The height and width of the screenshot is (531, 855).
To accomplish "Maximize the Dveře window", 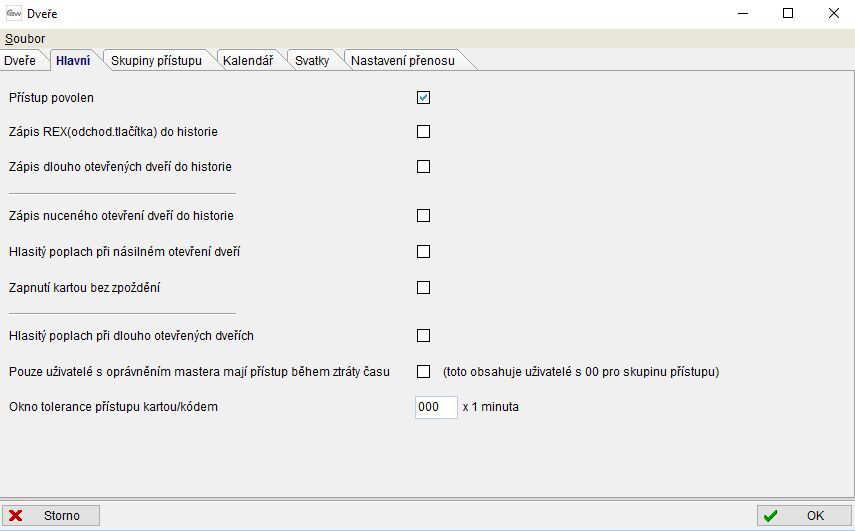I will pyautogui.click(x=788, y=14).
